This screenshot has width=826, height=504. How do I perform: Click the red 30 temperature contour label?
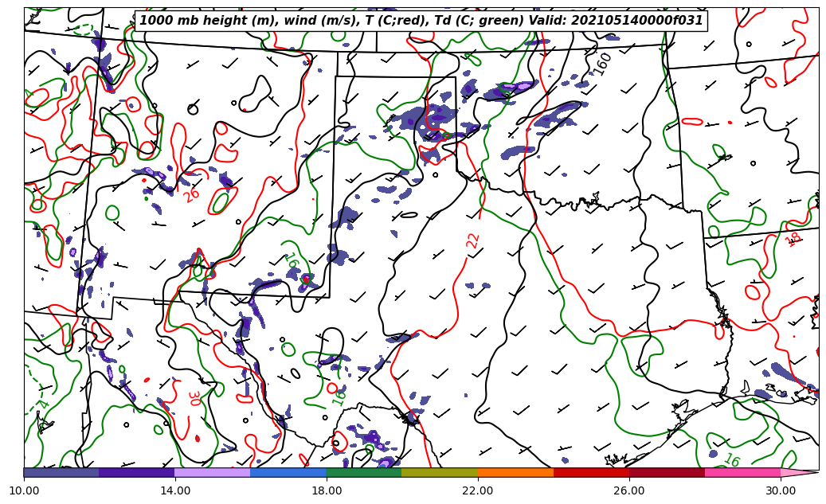click(193, 398)
